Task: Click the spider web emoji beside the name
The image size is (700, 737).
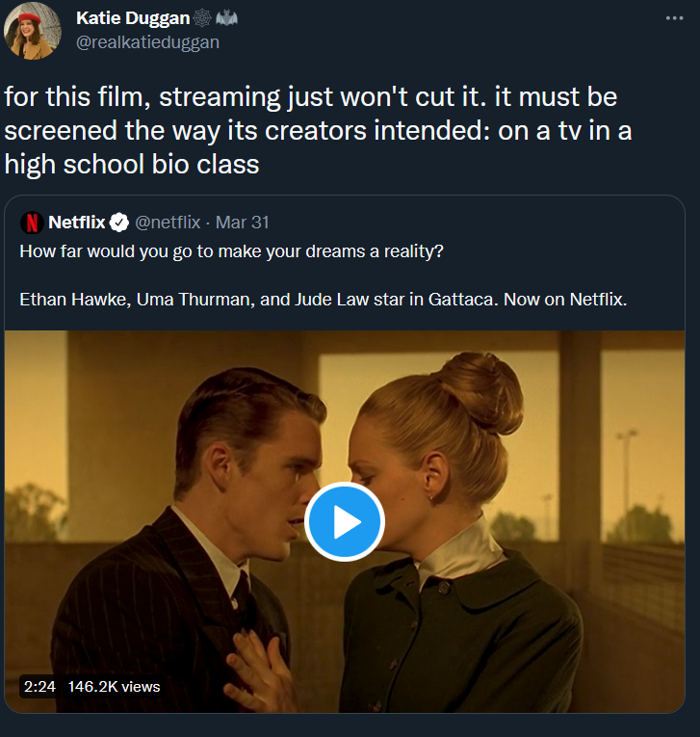Action: coord(203,18)
